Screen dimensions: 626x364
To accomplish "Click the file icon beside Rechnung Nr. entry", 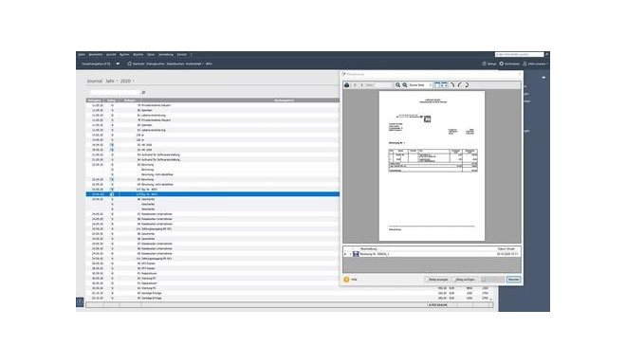I will click(x=356, y=254).
